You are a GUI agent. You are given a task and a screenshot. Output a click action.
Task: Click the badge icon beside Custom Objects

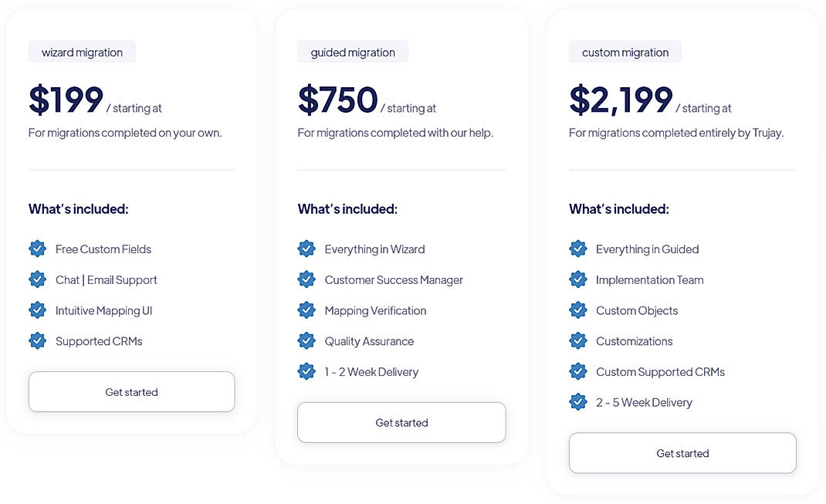(x=579, y=310)
